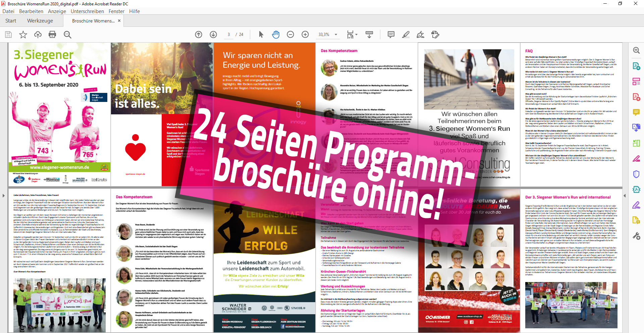Screen dimensions: 644x333
Task: Add a bookmark with the star icon
Action: tap(23, 35)
